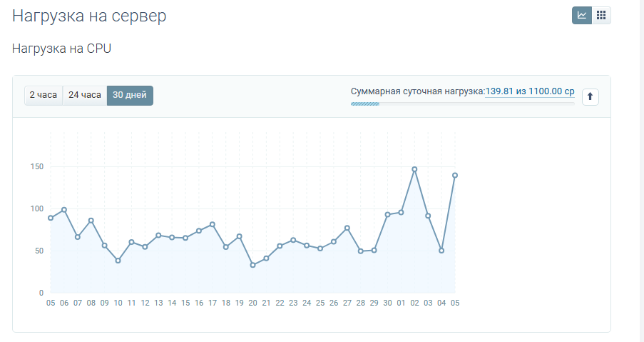644x342 pixels.
Task: Click the data point for day 10
Action: click(x=118, y=261)
